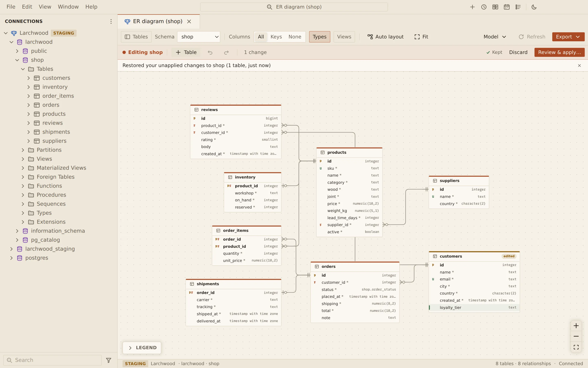The width and height of the screenshot is (588, 368).
Task: Discard the pending changes
Action: click(x=518, y=52)
